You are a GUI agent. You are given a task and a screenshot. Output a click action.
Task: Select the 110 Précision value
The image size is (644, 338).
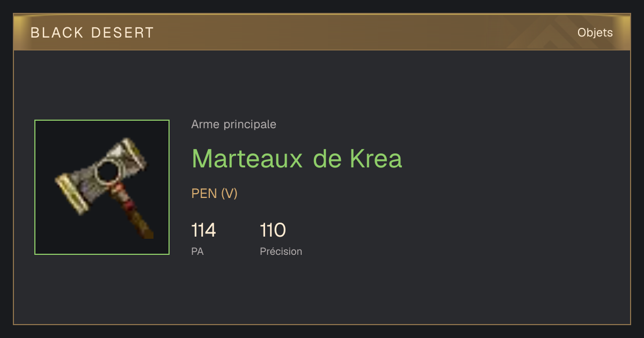(273, 231)
